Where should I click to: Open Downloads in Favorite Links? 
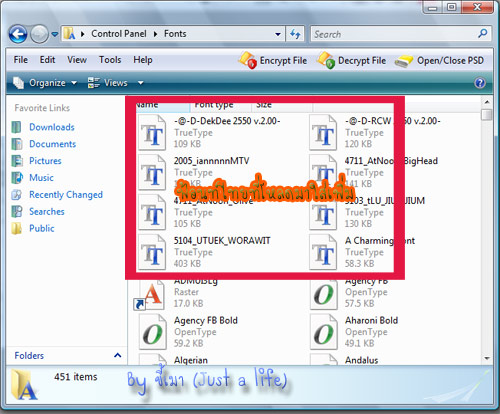tap(52, 127)
